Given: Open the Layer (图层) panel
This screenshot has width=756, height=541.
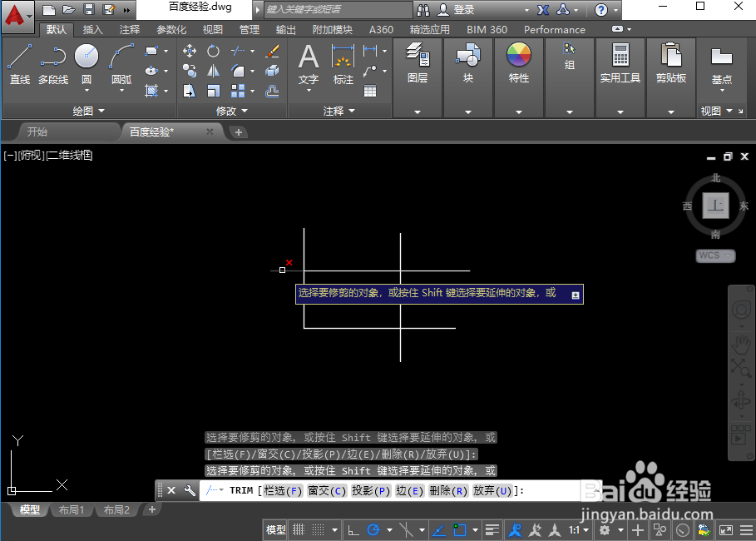Looking at the screenshot, I should 418,64.
